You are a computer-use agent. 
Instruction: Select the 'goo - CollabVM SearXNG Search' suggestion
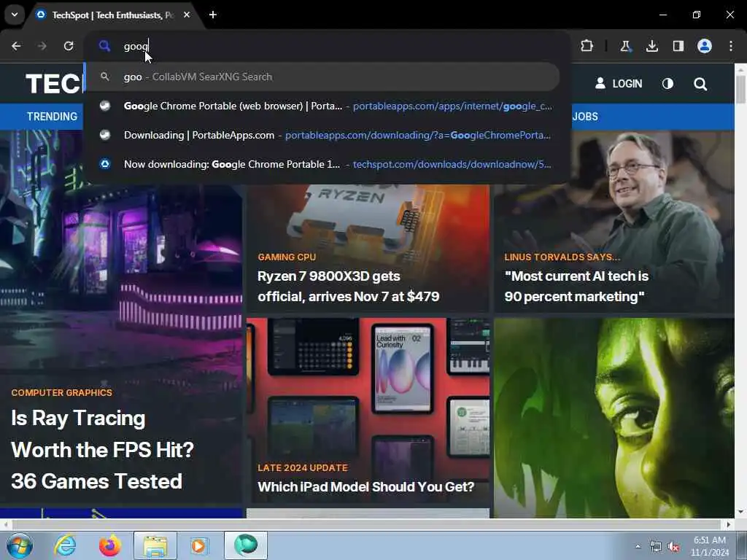pyautogui.click(x=322, y=77)
